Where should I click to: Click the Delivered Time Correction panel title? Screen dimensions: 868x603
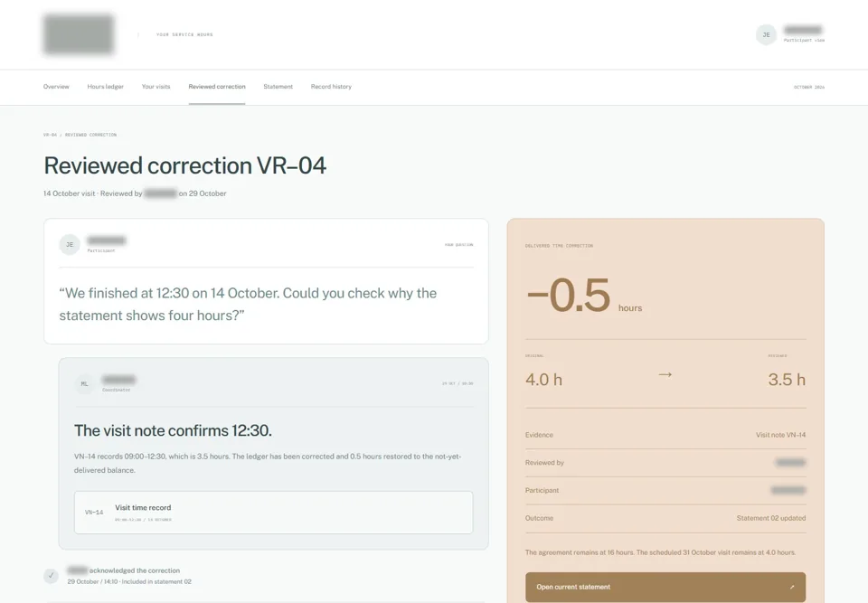click(559, 245)
